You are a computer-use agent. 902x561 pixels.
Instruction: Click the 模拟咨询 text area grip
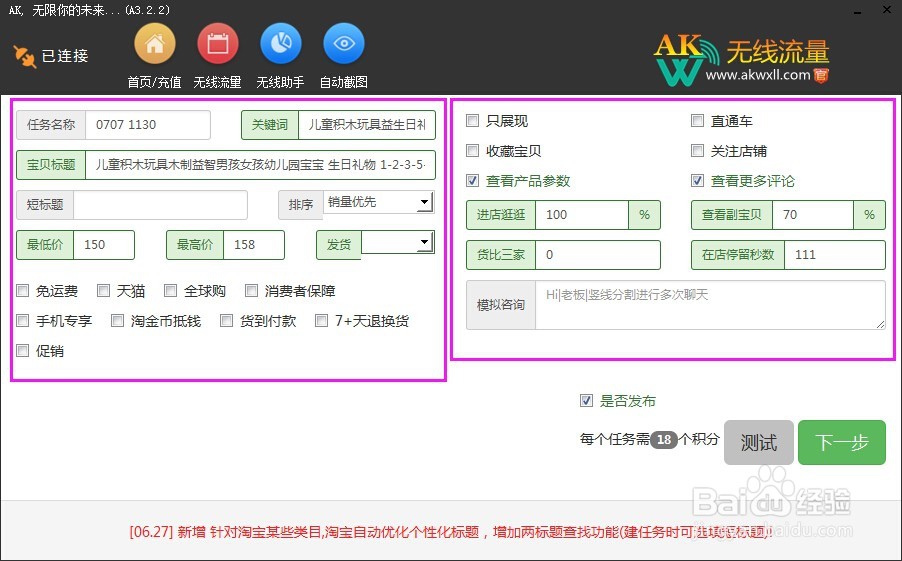(880, 325)
